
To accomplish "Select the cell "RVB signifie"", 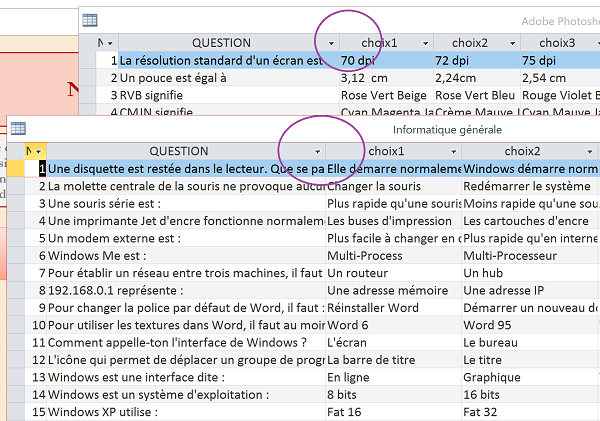I will tap(229, 95).
